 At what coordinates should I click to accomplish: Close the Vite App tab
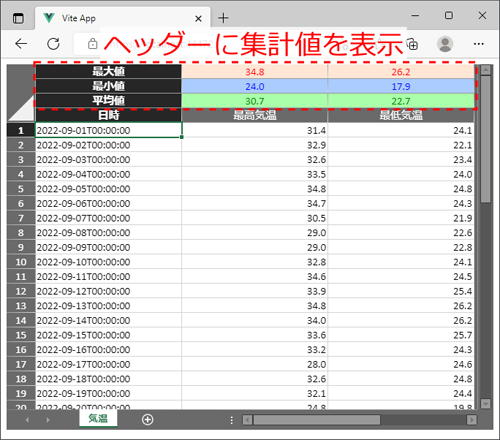pyautogui.click(x=198, y=19)
